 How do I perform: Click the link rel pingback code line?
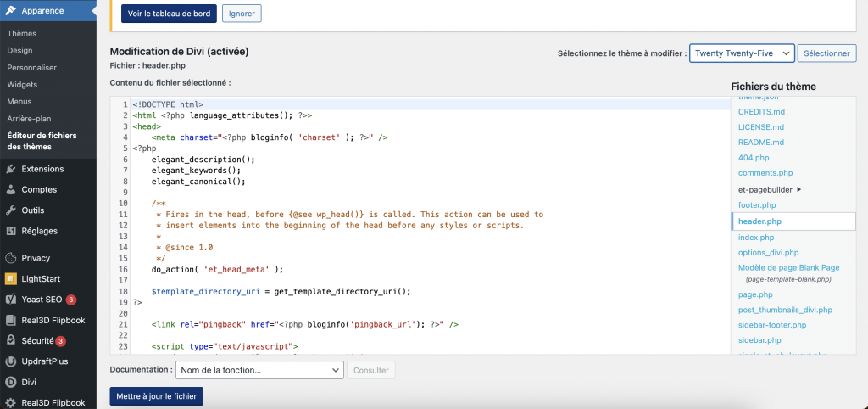[x=305, y=324]
